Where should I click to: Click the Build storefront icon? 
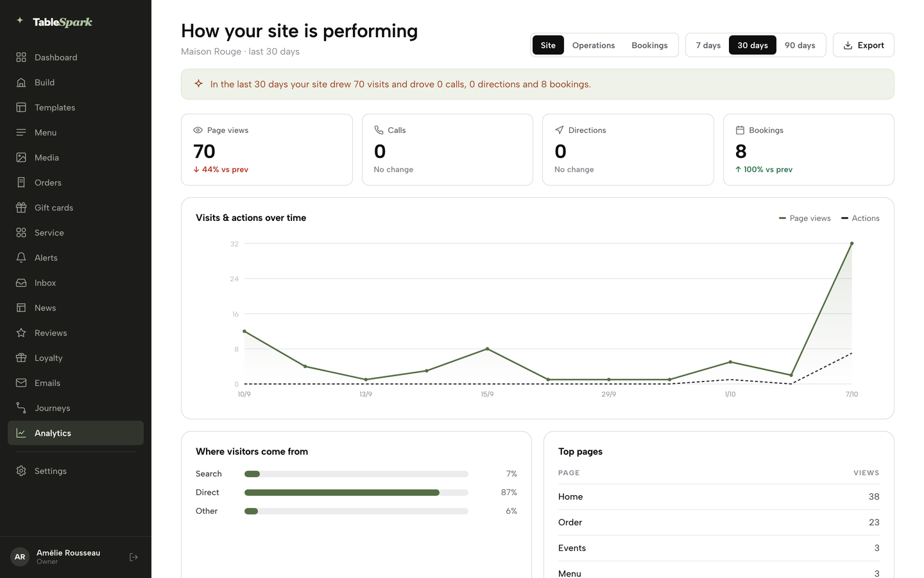(x=21, y=82)
